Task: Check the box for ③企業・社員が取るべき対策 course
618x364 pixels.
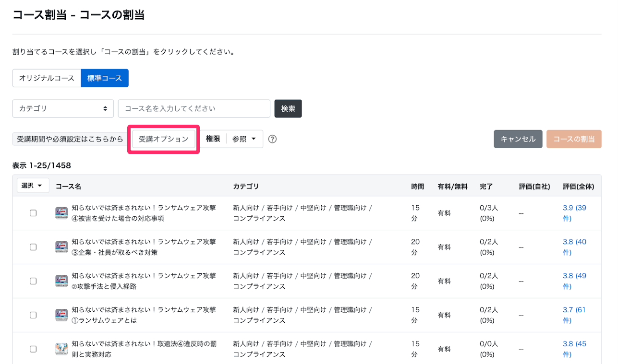Action: pyautogui.click(x=33, y=247)
